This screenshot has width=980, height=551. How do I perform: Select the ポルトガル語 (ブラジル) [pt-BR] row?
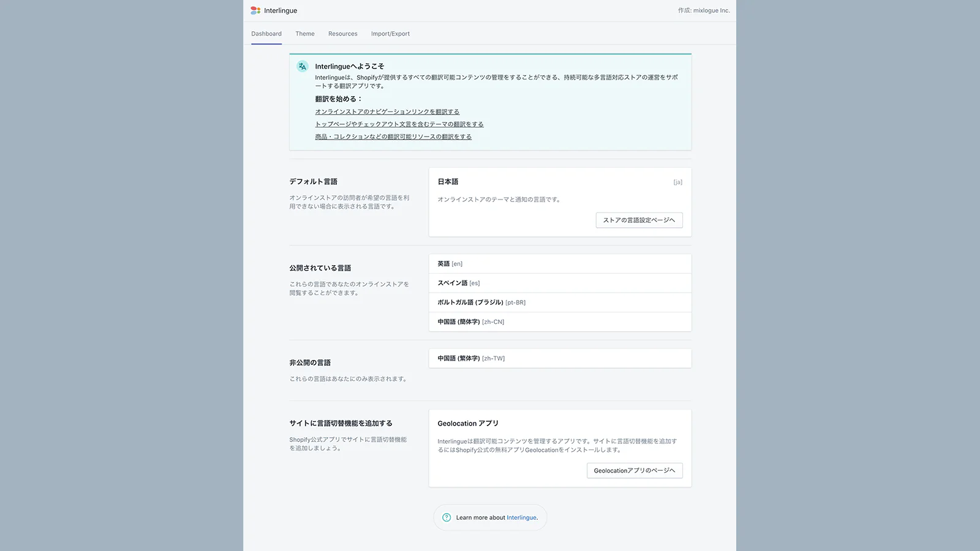coord(560,302)
